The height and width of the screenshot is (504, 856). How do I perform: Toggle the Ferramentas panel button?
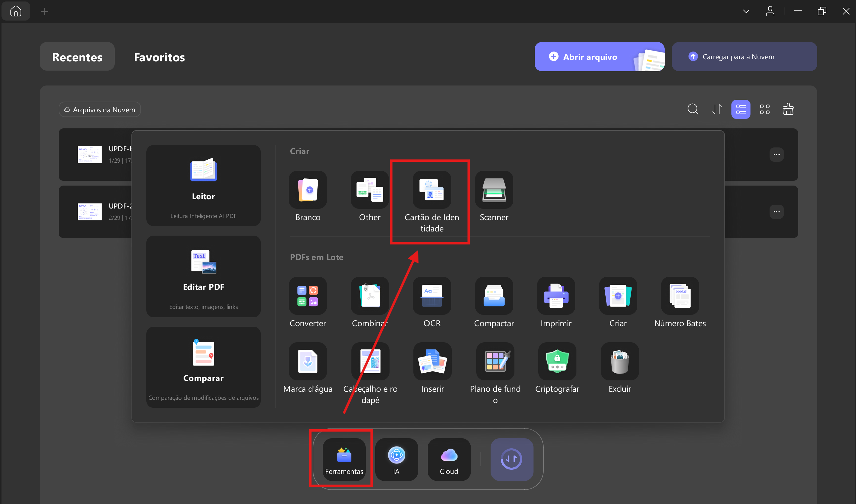pos(344,459)
